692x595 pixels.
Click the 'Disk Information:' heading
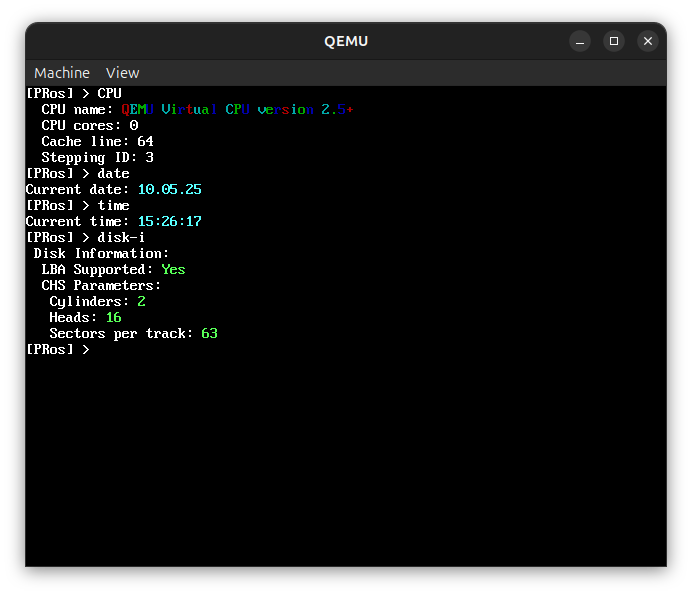coord(101,253)
